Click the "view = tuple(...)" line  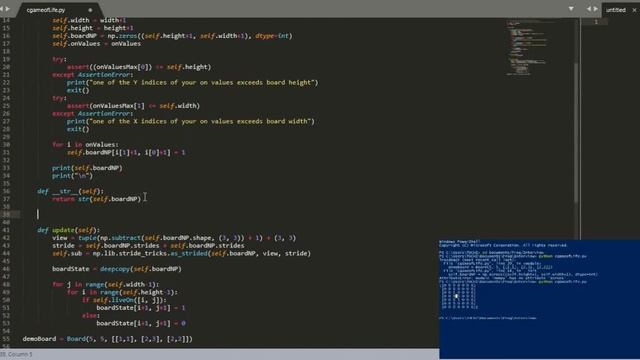[x=174, y=237]
